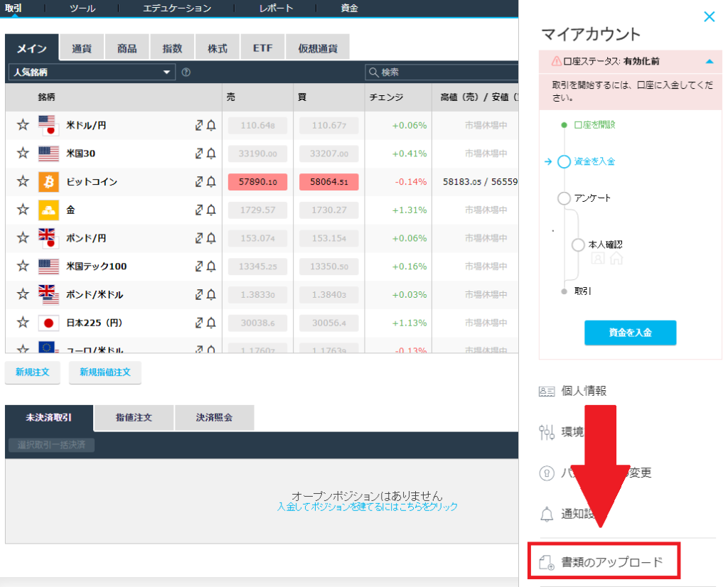Open the popout icon for 日本225 (円)
This screenshot has width=728, height=587.
(199, 323)
